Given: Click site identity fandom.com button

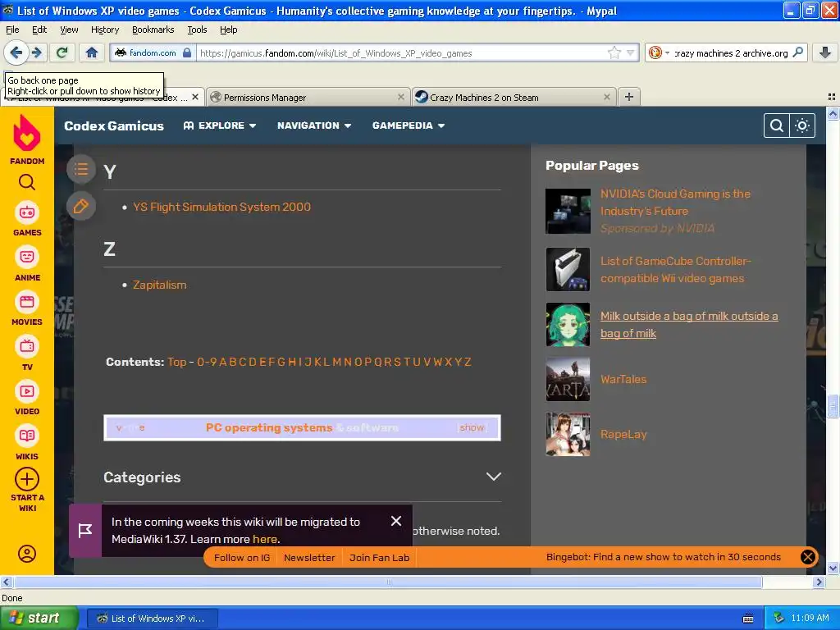Looking at the screenshot, I should point(153,52).
